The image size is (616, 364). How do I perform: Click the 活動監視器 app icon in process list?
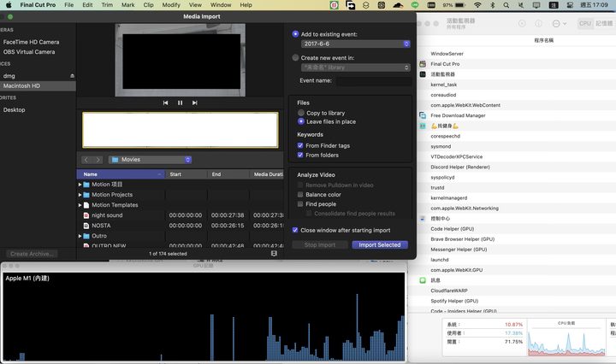point(423,74)
